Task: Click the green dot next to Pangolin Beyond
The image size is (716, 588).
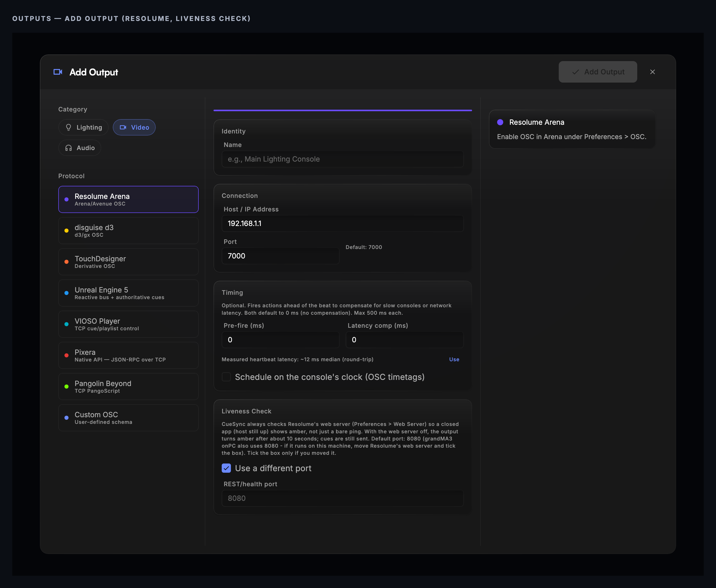Action: pyautogui.click(x=66, y=387)
